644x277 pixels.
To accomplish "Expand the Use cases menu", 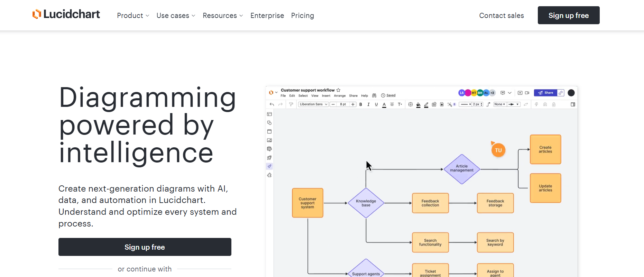I will (x=176, y=16).
